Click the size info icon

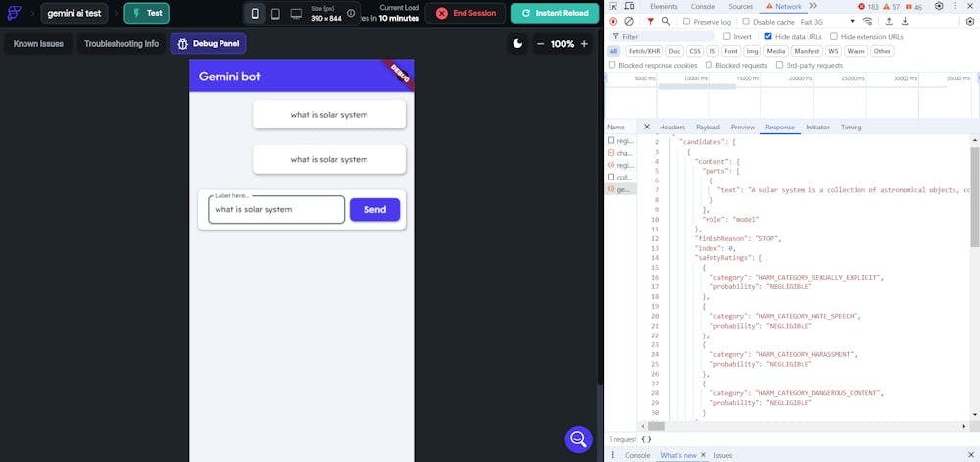click(351, 13)
